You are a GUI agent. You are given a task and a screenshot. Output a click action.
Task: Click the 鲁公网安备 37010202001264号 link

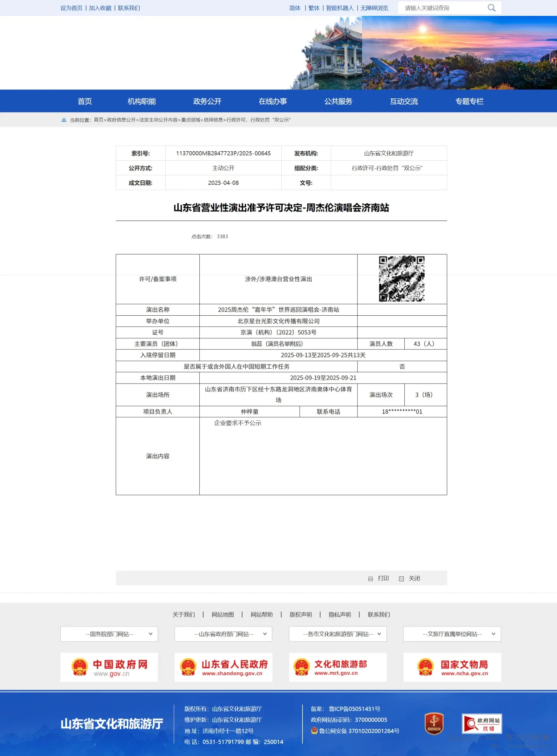pos(359,731)
